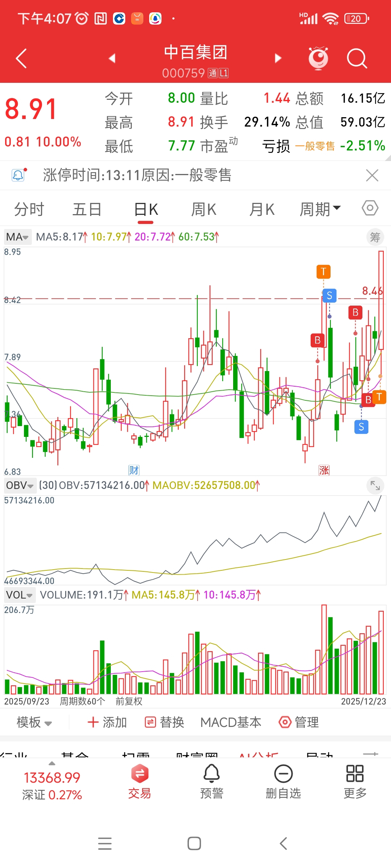Tap the red B marker near 8.46
The height and width of the screenshot is (868, 391).
coord(355,312)
